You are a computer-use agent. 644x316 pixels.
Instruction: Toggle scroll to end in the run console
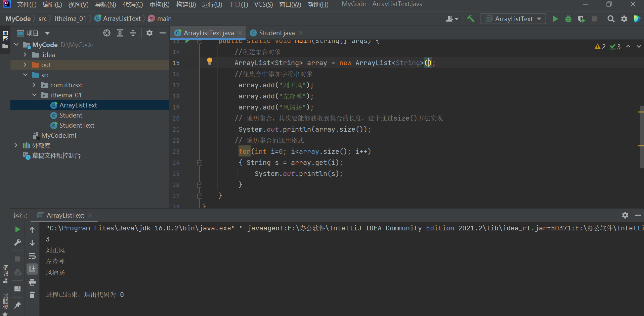tap(32, 269)
